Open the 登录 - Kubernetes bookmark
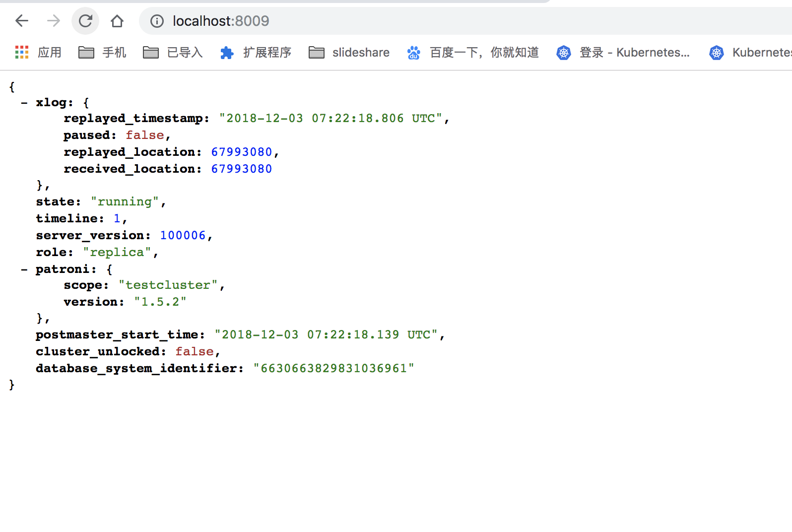Screen dimensions: 792x532 click(x=623, y=52)
